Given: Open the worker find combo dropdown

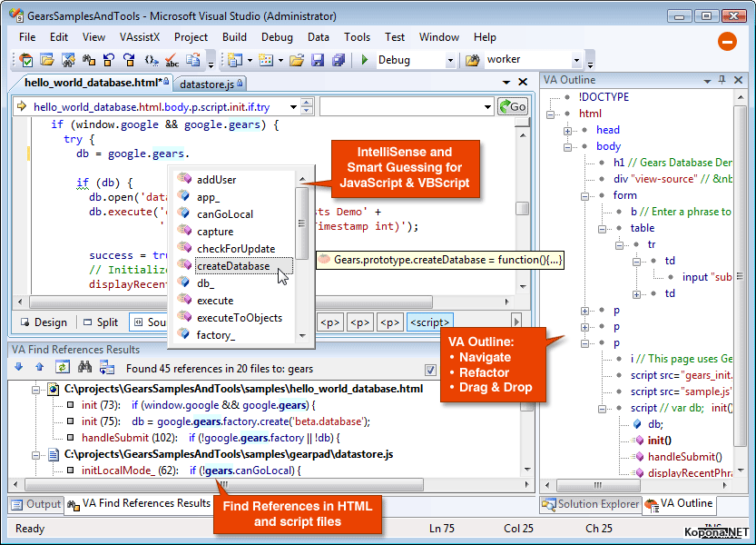Looking at the screenshot, I should coord(576,60).
